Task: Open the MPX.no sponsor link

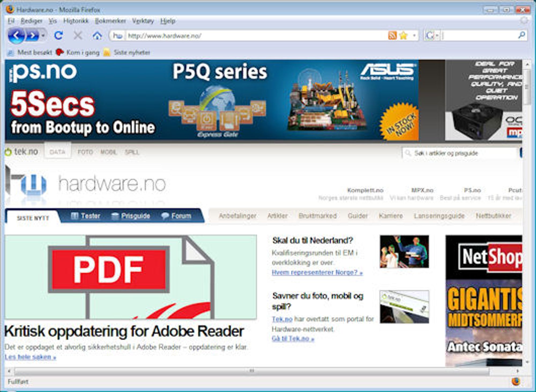Action: 422,190
